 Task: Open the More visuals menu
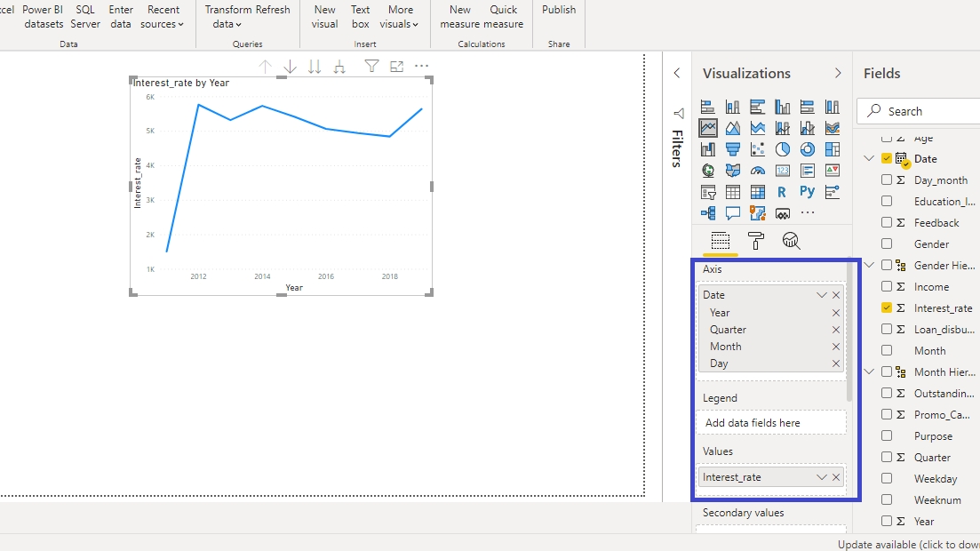400,17
